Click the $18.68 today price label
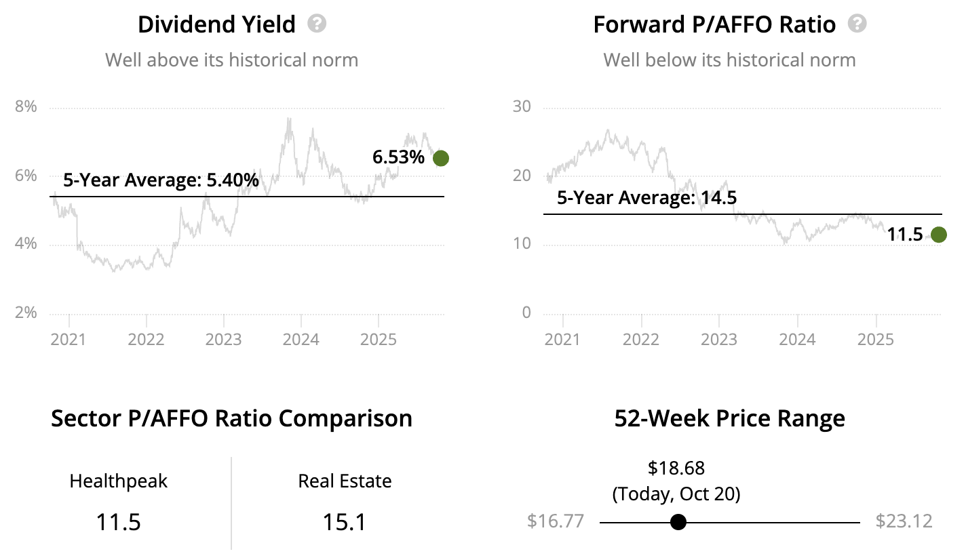966x560 pixels. pos(676,468)
